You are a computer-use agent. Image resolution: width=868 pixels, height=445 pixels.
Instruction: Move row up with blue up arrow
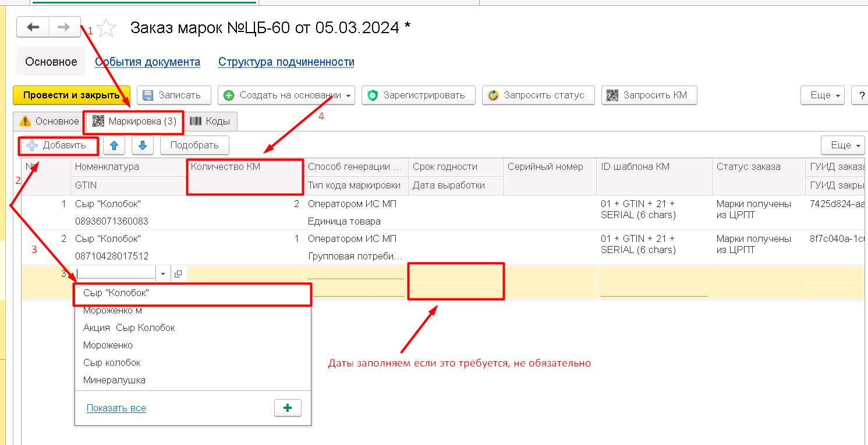click(x=114, y=145)
